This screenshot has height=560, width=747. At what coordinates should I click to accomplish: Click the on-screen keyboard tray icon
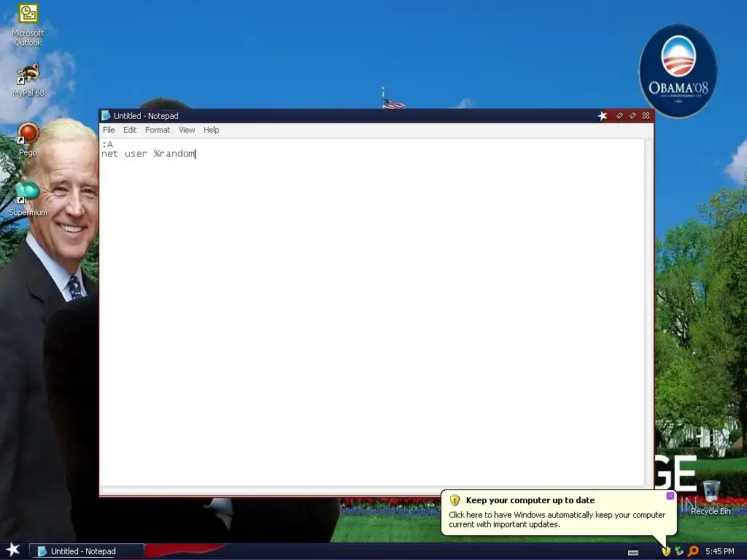(x=633, y=553)
